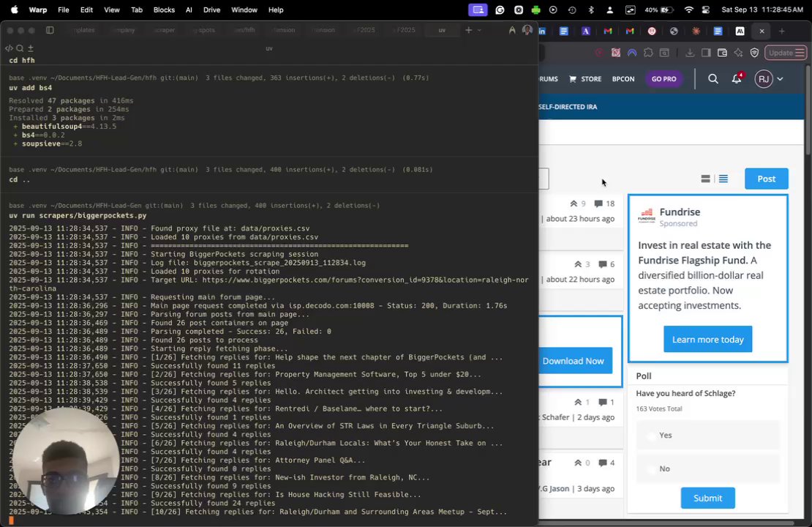This screenshot has height=527, width=812.
Task: Toggle the Warp sidebar panel icon
Action: [50, 30]
